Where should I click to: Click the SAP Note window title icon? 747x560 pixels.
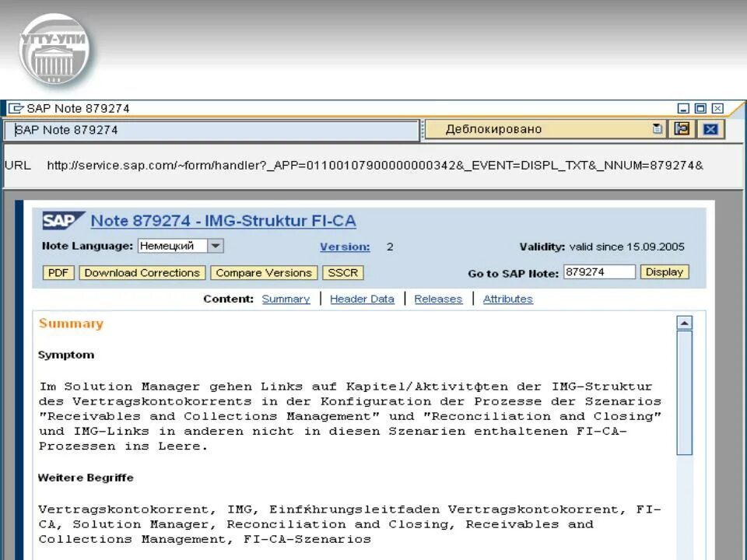point(16,108)
